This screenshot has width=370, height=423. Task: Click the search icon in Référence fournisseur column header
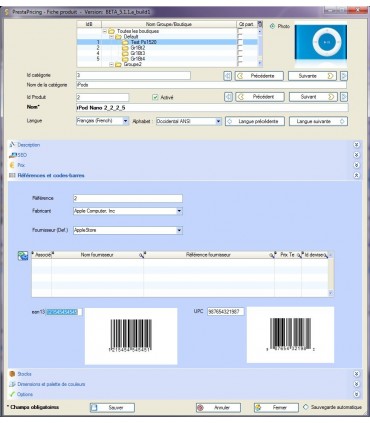click(272, 255)
